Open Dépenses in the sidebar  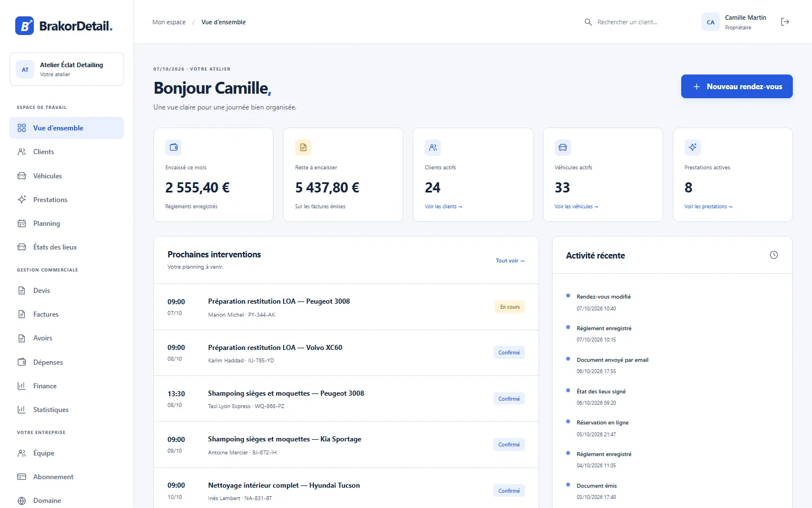pos(67,362)
